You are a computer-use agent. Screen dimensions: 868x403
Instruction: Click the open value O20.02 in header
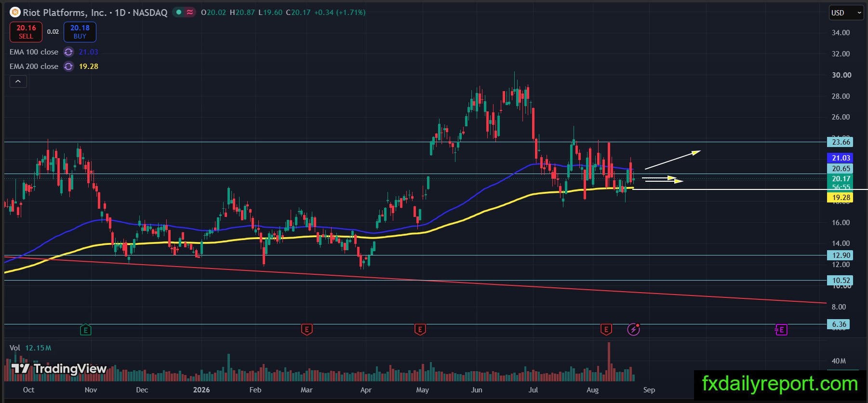click(214, 13)
